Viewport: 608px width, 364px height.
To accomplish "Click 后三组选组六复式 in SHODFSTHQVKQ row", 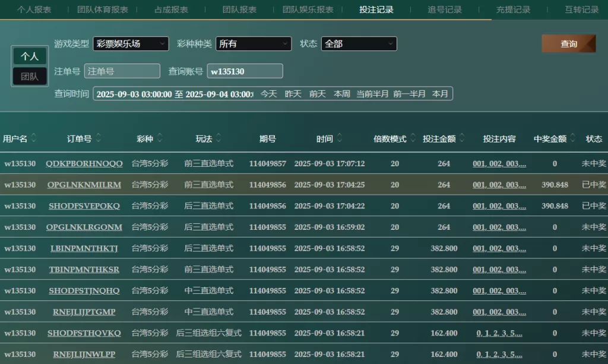I will click(208, 333).
